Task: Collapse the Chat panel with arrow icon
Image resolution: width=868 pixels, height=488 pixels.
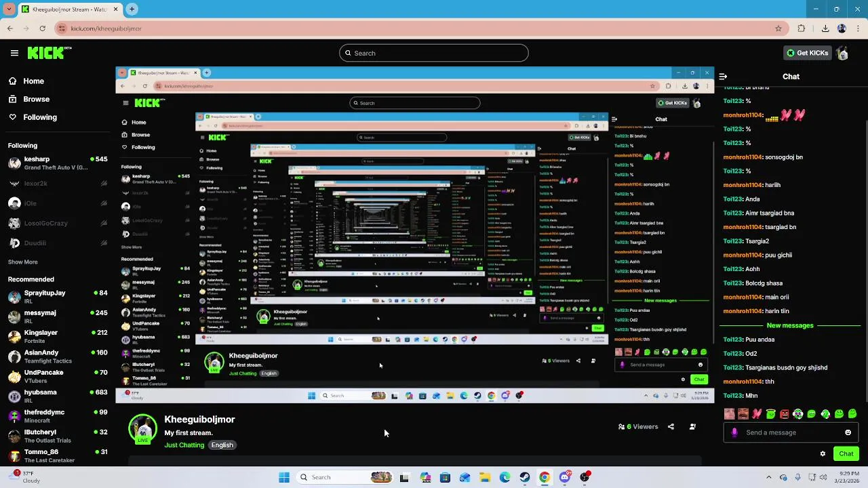Action: [x=723, y=77]
